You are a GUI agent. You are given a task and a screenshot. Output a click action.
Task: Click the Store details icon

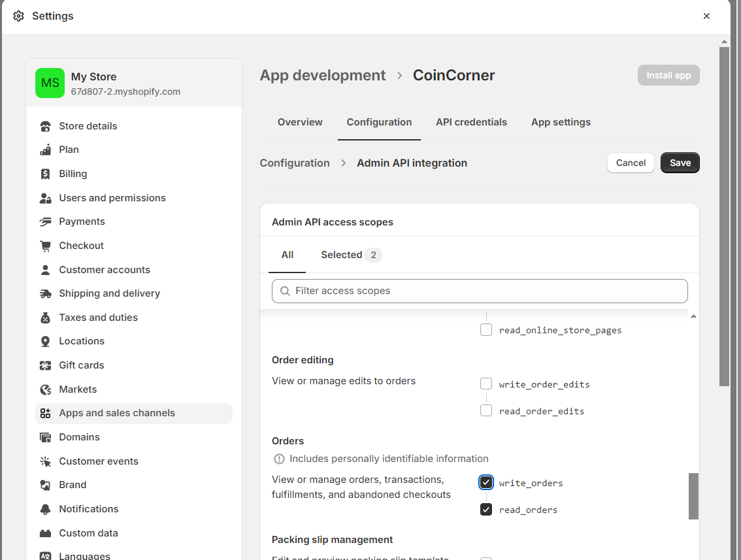point(45,126)
